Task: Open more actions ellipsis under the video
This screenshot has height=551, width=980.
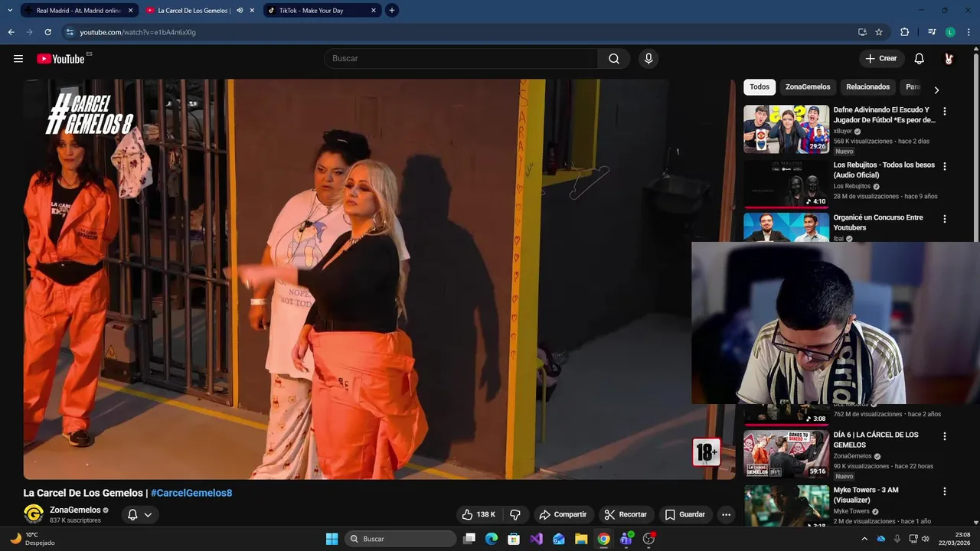Action: click(727, 514)
